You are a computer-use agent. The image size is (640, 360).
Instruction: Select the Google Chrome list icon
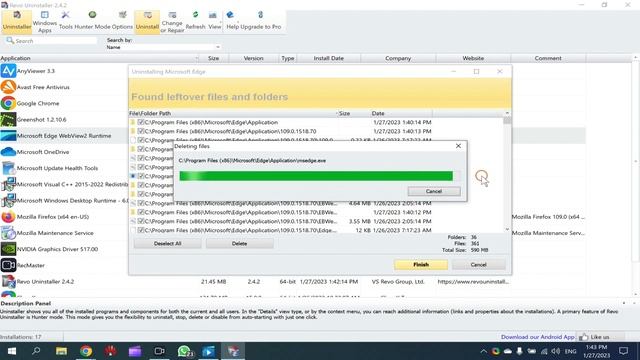coord(8,103)
